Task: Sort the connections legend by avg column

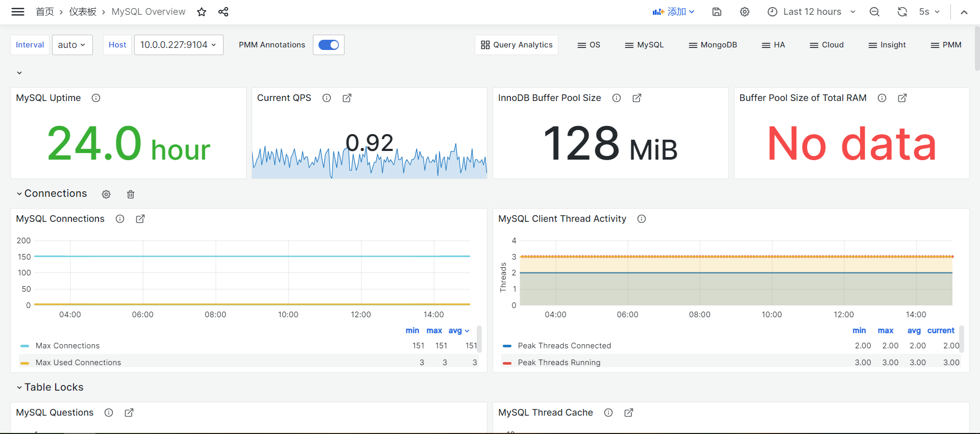Action: pyautogui.click(x=455, y=330)
